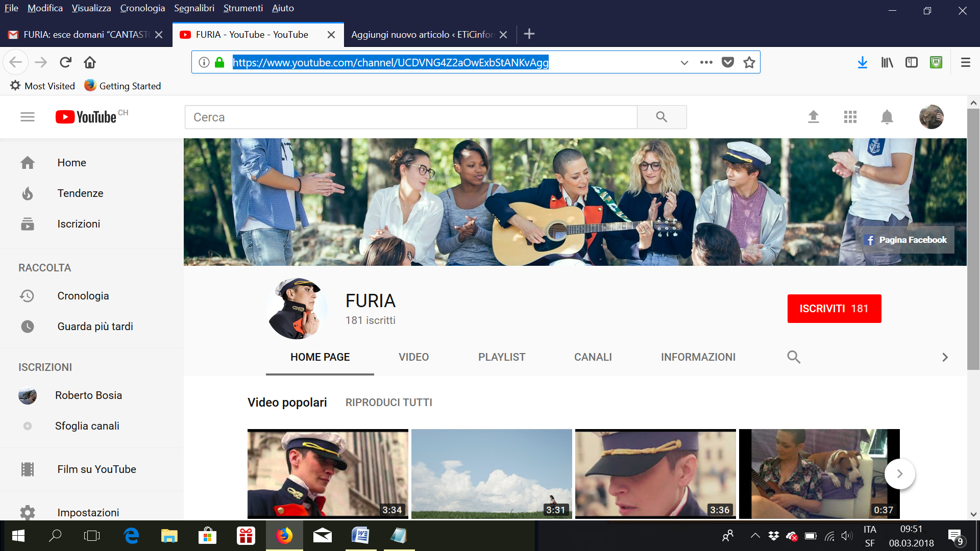This screenshot has height=551, width=980.
Task: Switch to the CANALI channel tab
Action: 593,357
